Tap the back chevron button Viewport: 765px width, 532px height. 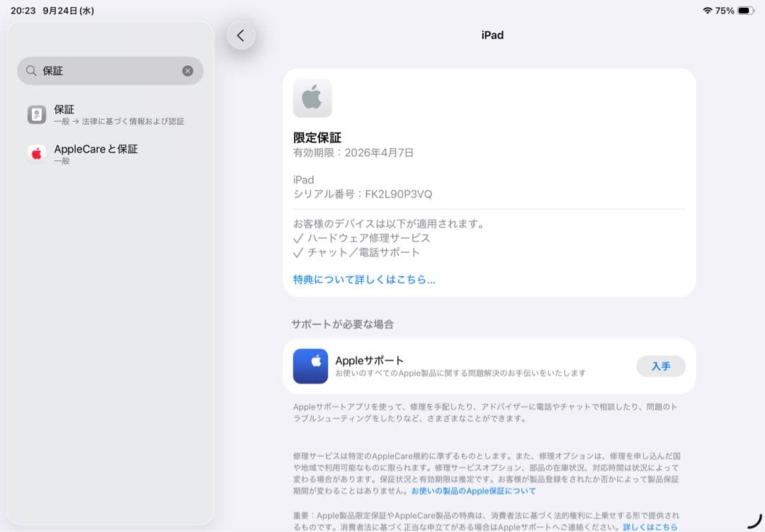click(241, 35)
